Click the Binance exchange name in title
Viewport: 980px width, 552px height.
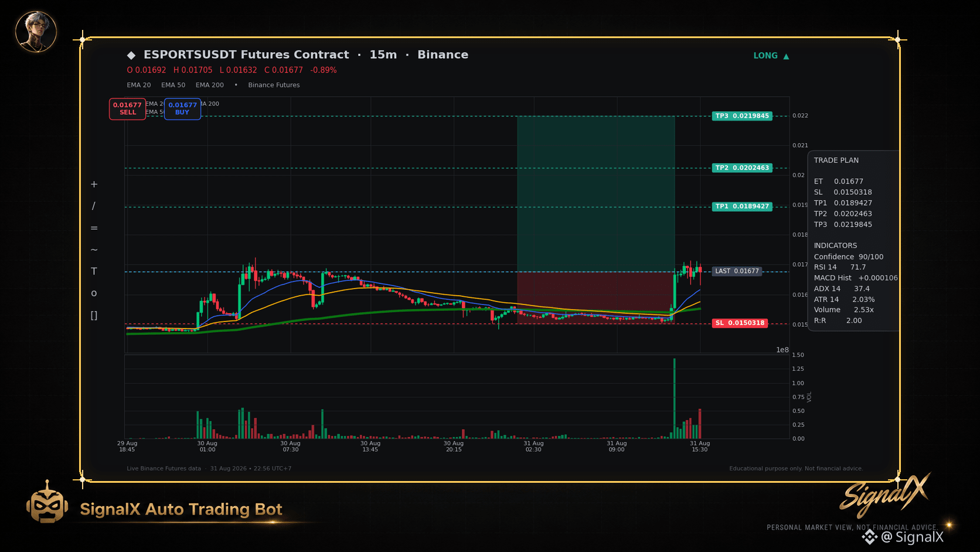click(x=443, y=55)
